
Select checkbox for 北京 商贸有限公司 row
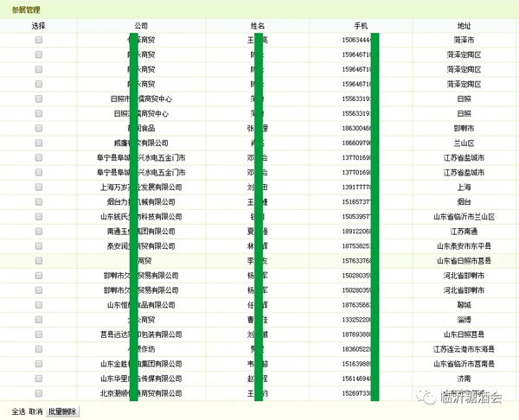[39, 393]
